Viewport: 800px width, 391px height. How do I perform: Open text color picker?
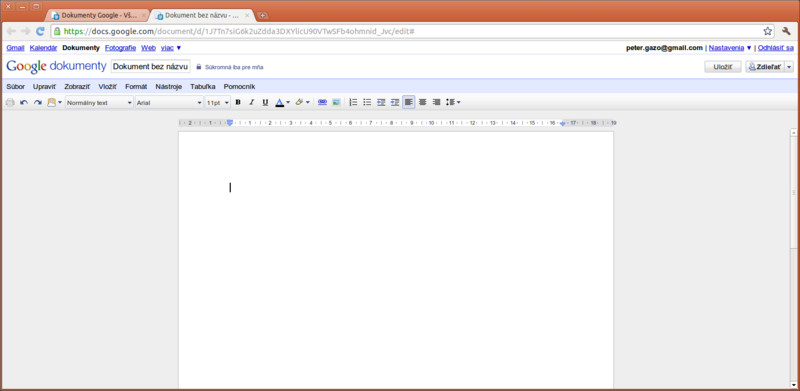pyautogui.click(x=282, y=103)
